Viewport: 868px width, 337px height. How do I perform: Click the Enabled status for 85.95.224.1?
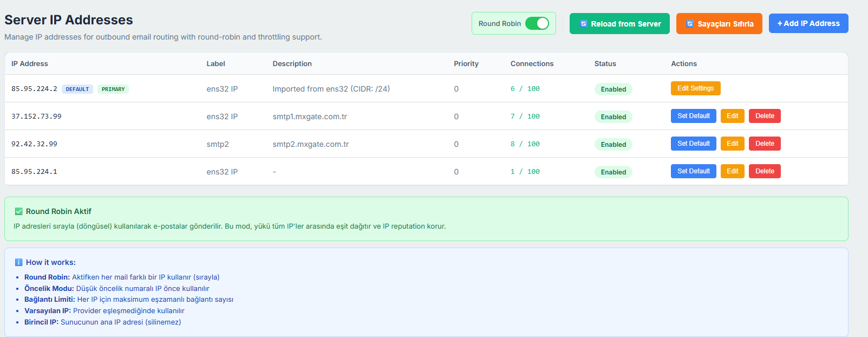(613, 172)
